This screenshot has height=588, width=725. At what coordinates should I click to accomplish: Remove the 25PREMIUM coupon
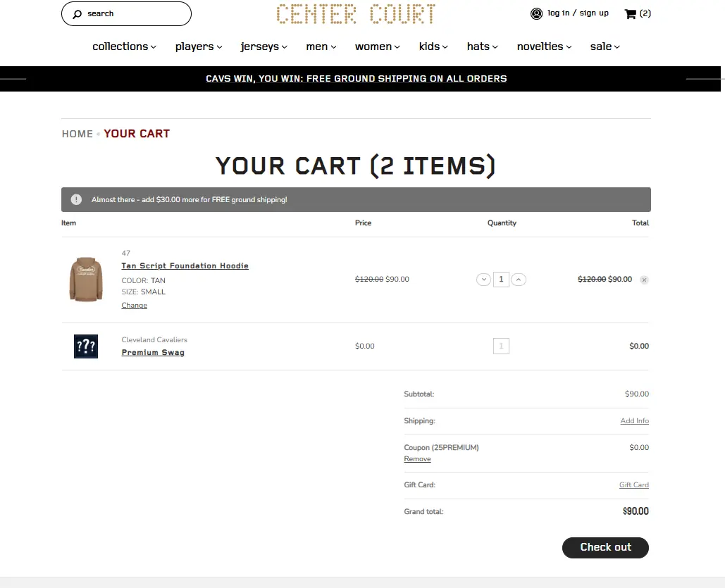[x=417, y=459]
